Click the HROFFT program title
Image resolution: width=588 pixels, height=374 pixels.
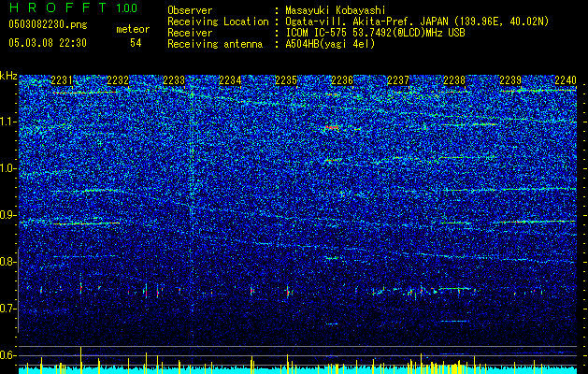click(58, 7)
